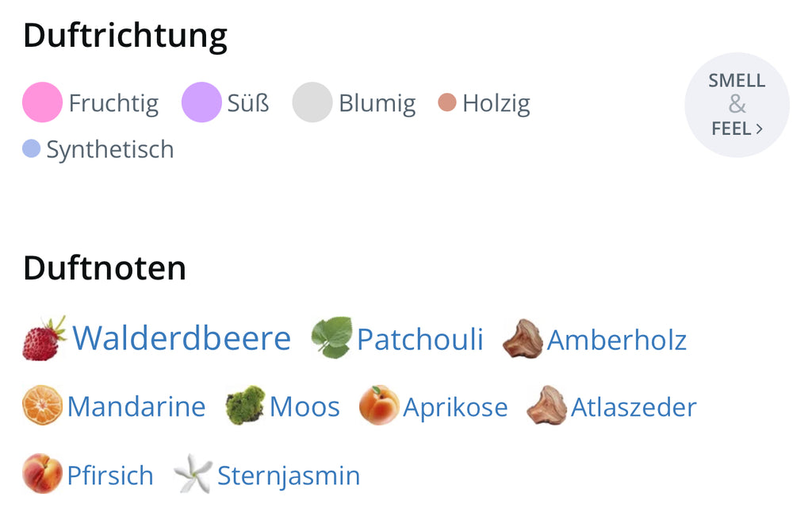Screen dimensions: 812x508
Task: Open the Walderdbeere note link
Action: [182, 338]
